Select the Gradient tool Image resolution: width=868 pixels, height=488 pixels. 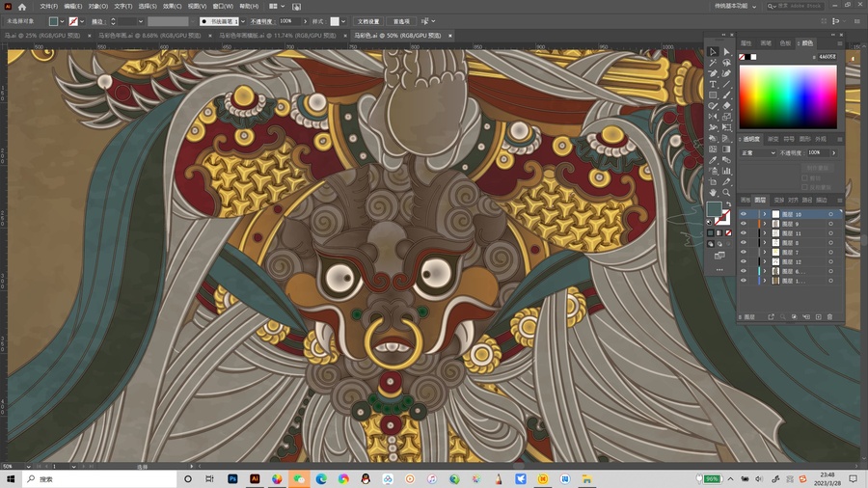point(726,149)
